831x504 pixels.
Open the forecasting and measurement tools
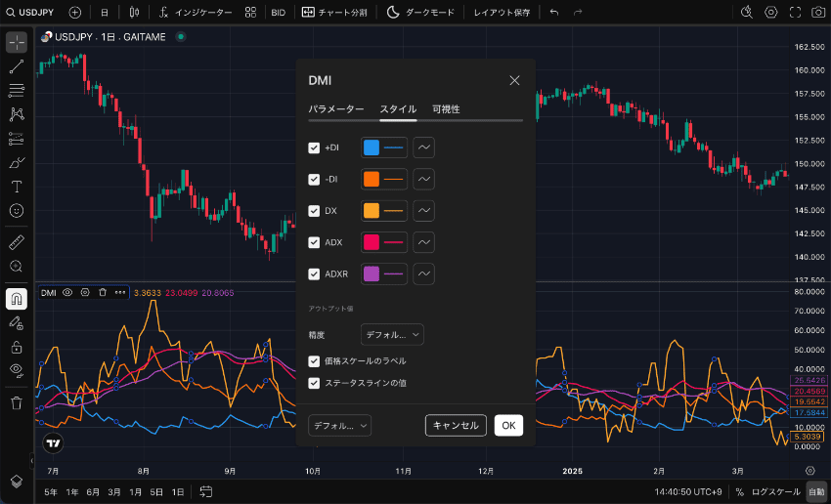click(x=17, y=139)
